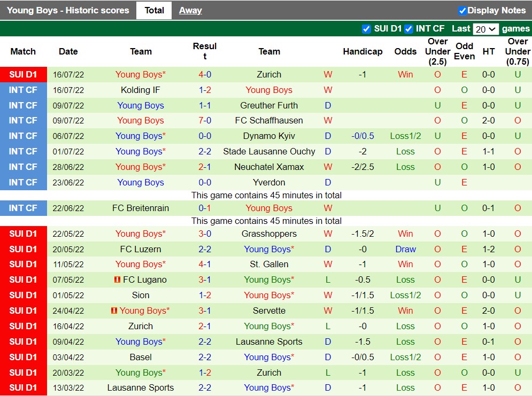Open the Last games count dropdown
The height and width of the screenshot is (396, 532).
(485, 29)
